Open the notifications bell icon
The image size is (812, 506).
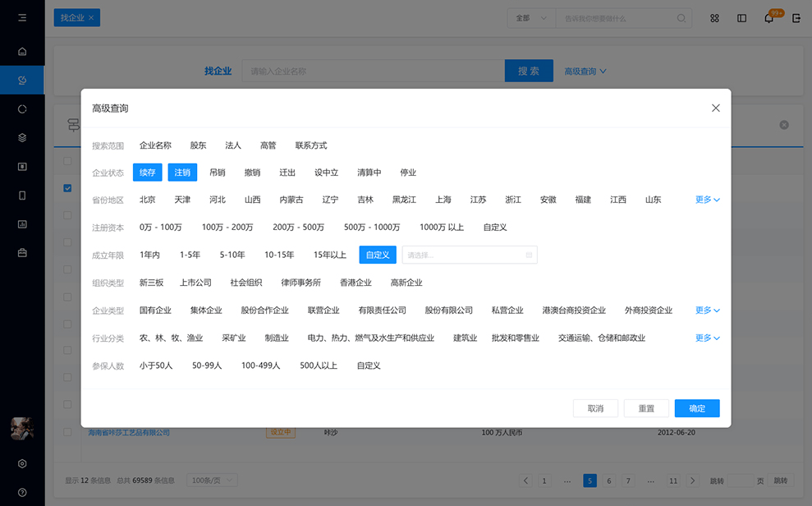(768, 18)
